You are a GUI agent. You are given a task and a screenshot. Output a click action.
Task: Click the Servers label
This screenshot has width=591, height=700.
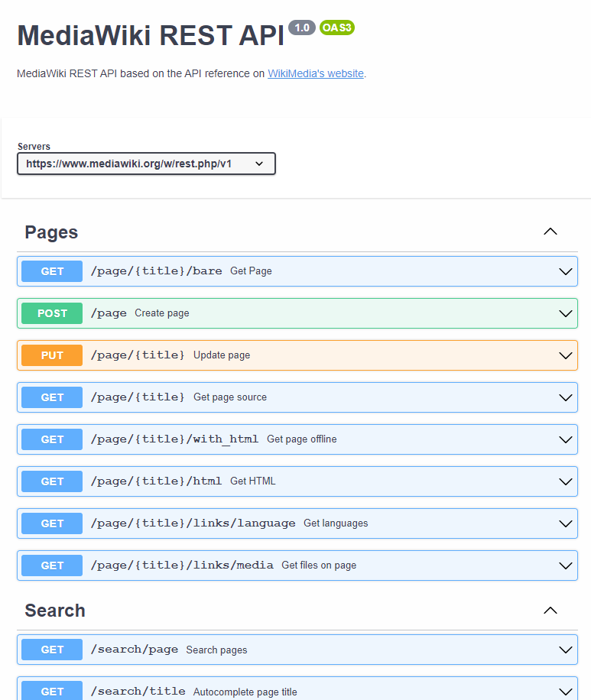(x=34, y=147)
